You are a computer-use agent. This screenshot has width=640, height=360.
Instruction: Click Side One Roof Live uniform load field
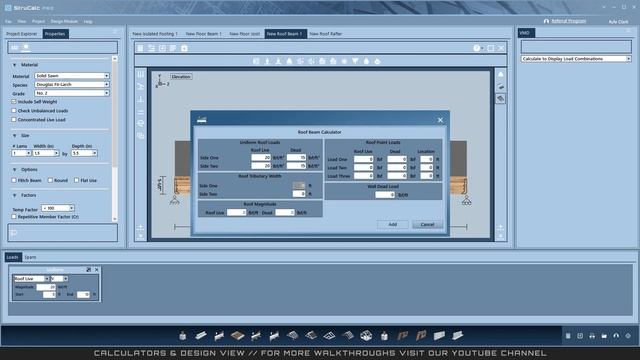tap(261, 158)
